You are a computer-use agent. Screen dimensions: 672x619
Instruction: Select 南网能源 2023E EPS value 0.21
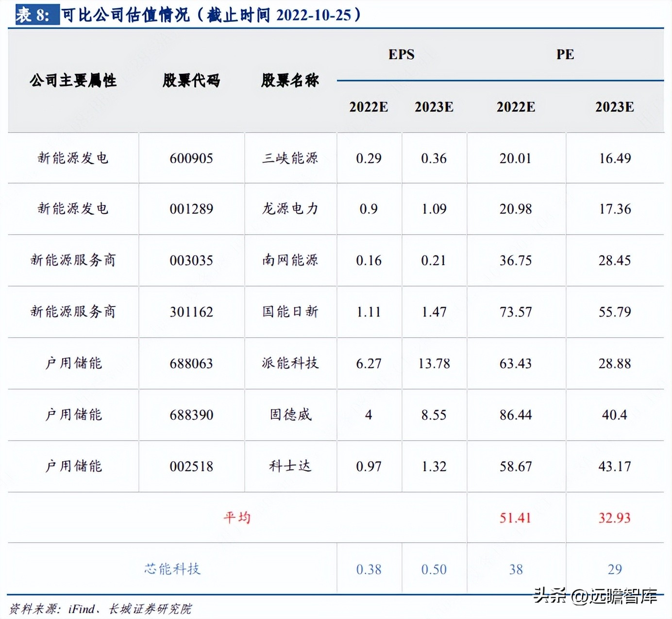[x=434, y=260]
